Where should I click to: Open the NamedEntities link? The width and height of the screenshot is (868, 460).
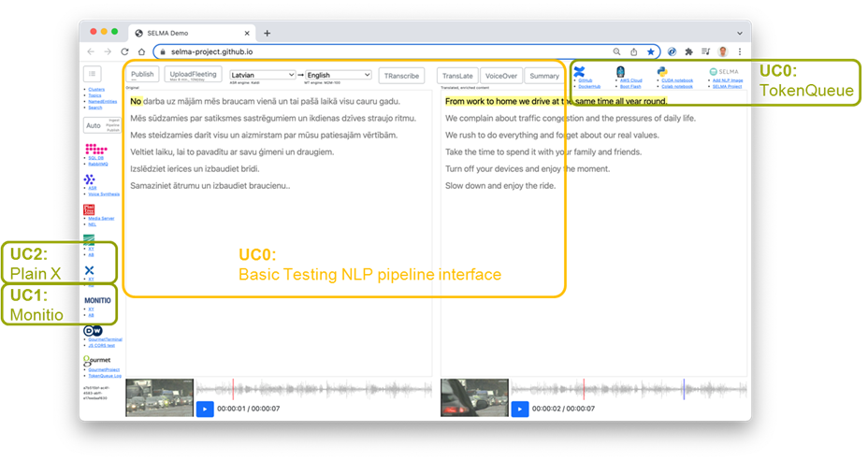(102, 101)
